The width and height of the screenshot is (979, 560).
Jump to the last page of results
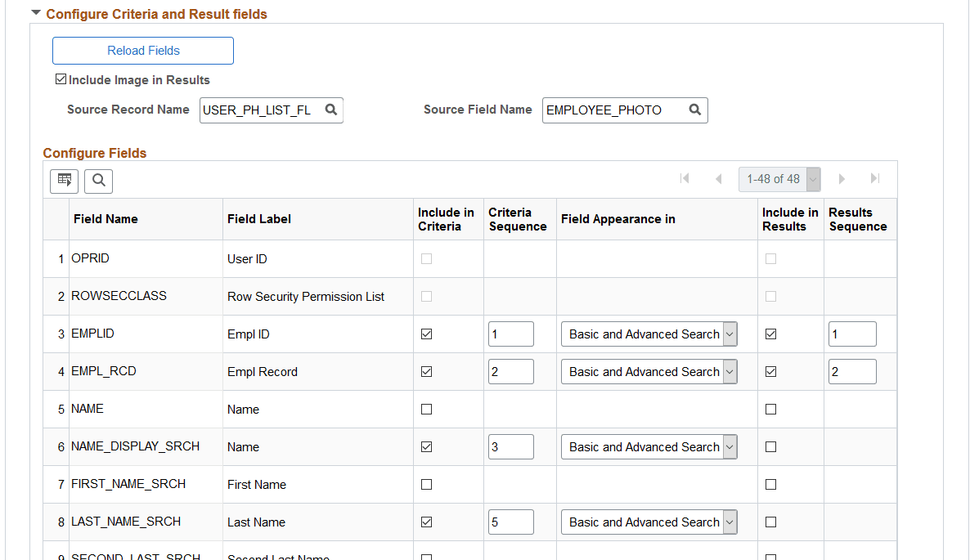pos(875,178)
